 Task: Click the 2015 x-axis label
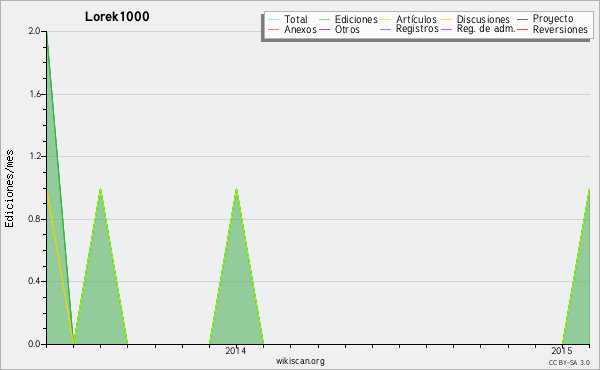(562, 350)
